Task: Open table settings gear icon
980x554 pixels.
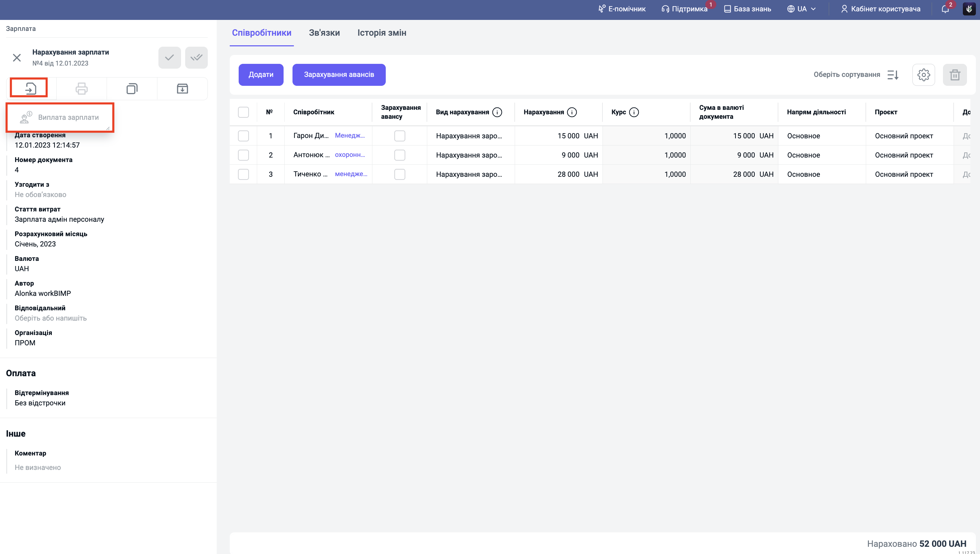Action: 923,74
